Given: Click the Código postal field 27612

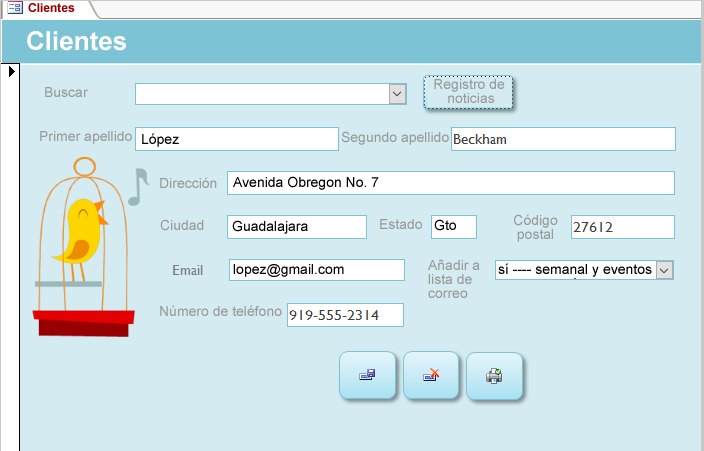Looking at the screenshot, I should (x=623, y=227).
